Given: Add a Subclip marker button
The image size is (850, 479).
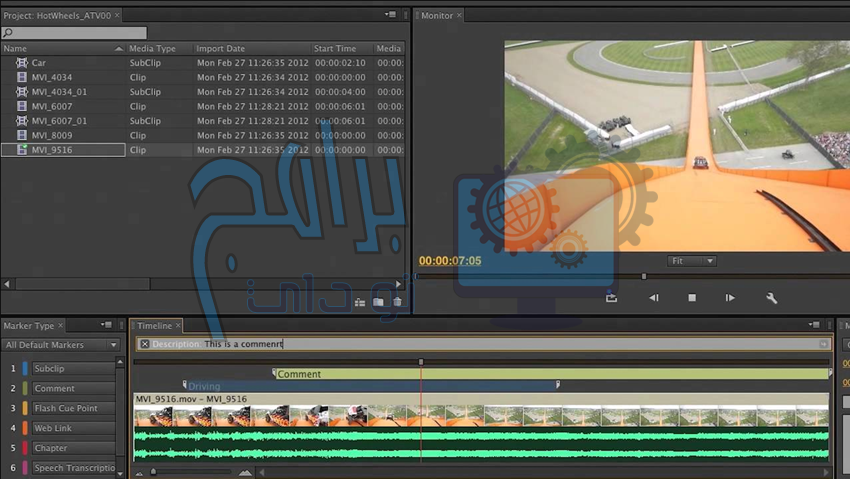Looking at the screenshot, I should [x=72, y=369].
